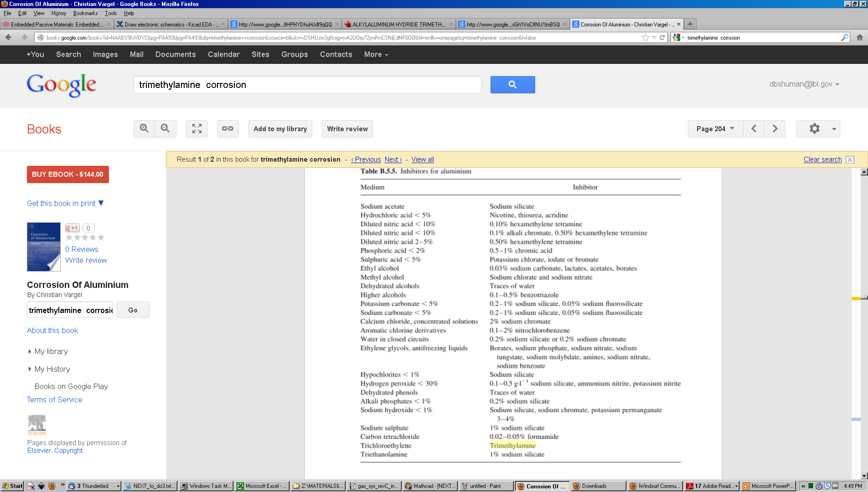Open the settings gear menu
868x492 pixels.
tap(818, 129)
